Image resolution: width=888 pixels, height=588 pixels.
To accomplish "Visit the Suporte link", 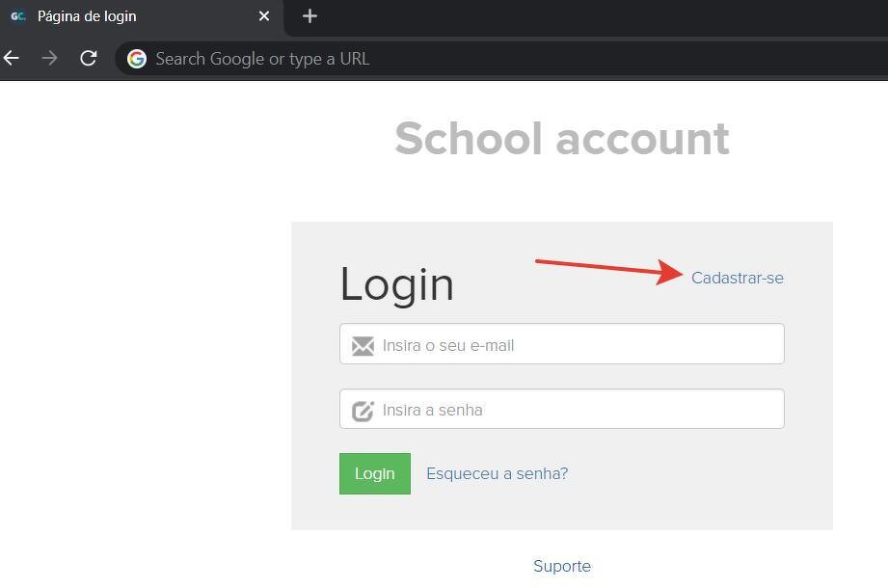I will tap(561, 566).
